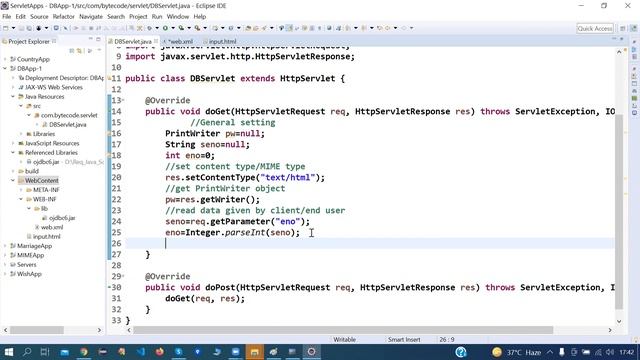The image size is (640, 360).
Task: Close the DBServlet.java editor tab
Action: 156,41
